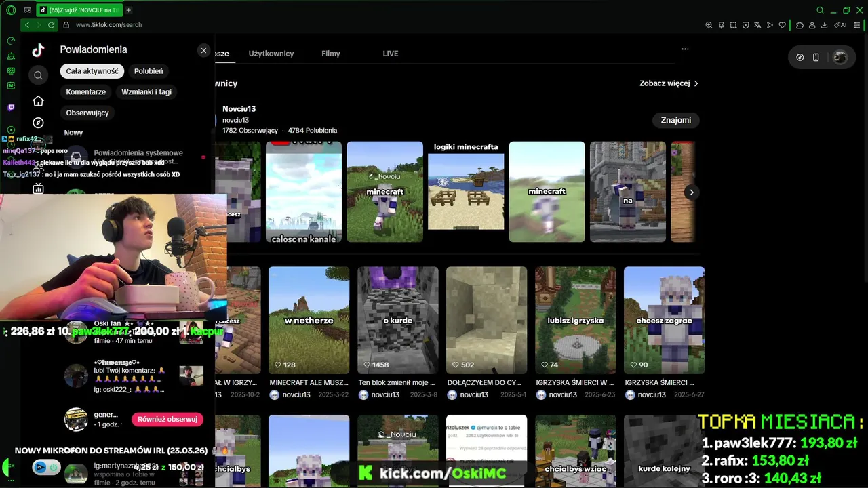This screenshot has width=868, height=488.
Task: Click the zoom magnifier toolbar icon
Action: (x=709, y=25)
